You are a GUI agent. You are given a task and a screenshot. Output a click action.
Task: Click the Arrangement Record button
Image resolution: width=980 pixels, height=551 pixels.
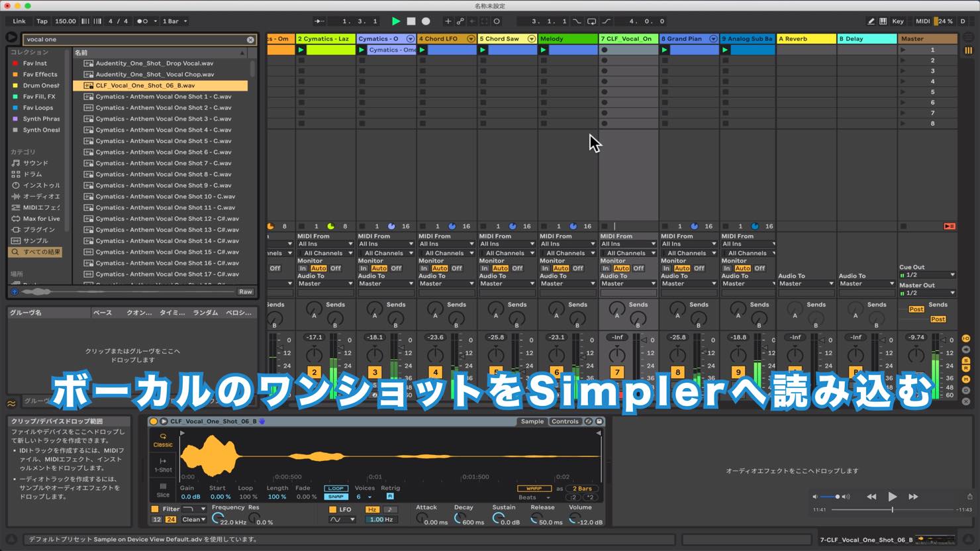(x=426, y=21)
